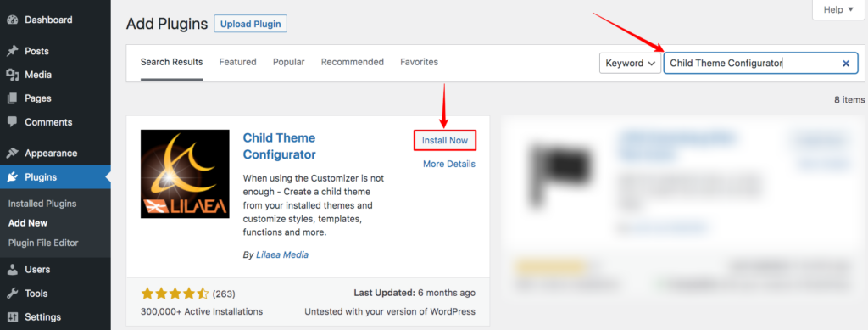Click the Tools wrench icon
Screen dimensions: 868x330
(12, 294)
